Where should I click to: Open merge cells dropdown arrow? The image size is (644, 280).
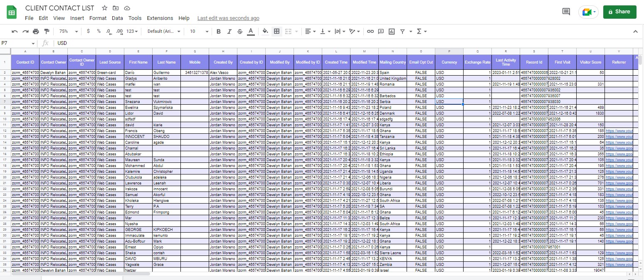[x=297, y=32]
